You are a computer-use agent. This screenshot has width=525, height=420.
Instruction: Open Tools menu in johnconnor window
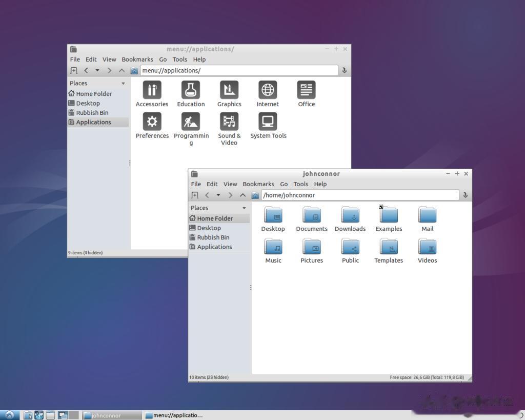(300, 184)
